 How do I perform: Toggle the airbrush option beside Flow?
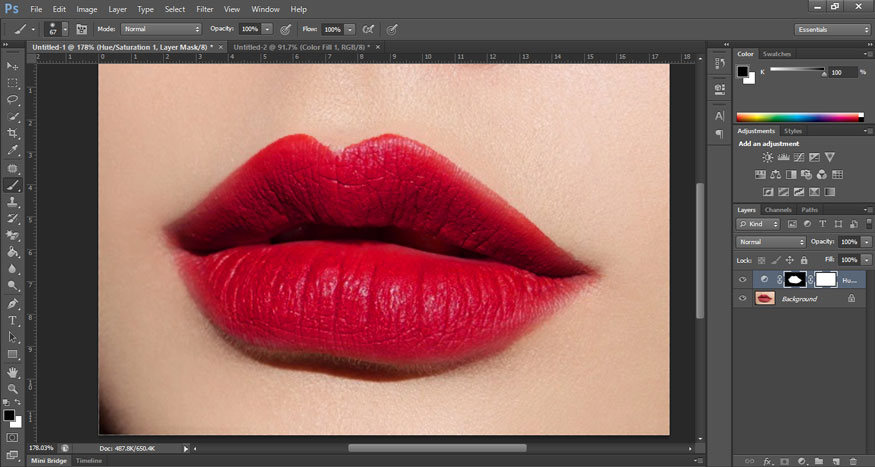(x=368, y=29)
